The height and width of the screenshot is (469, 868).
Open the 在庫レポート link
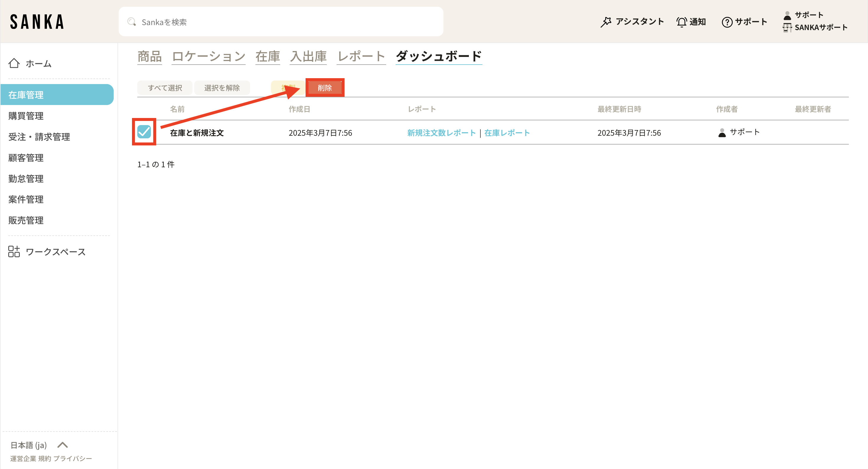[x=507, y=133]
